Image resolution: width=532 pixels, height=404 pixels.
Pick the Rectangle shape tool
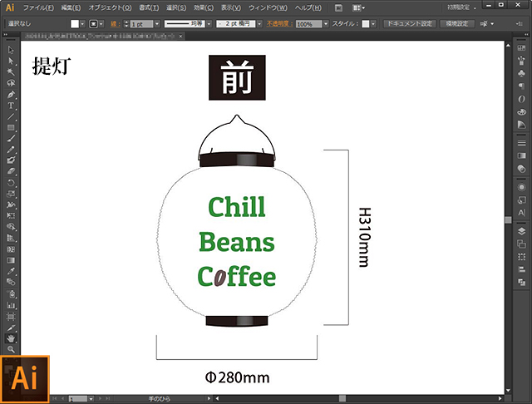pyautogui.click(x=11, y=127)
